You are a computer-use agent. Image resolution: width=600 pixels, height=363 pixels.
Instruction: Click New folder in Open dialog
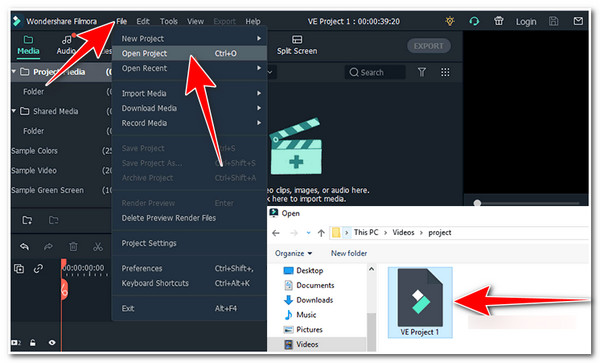[x=349, y=253]
